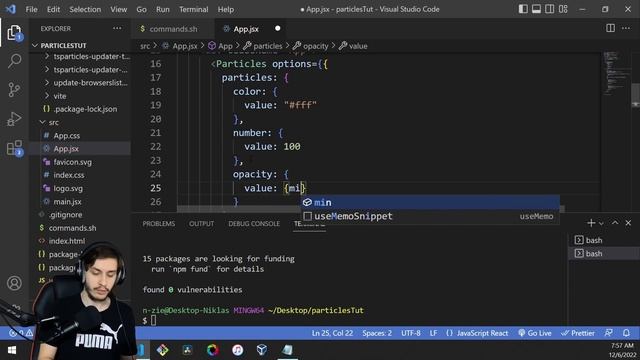Open the File menu

(x=31, y=9)
